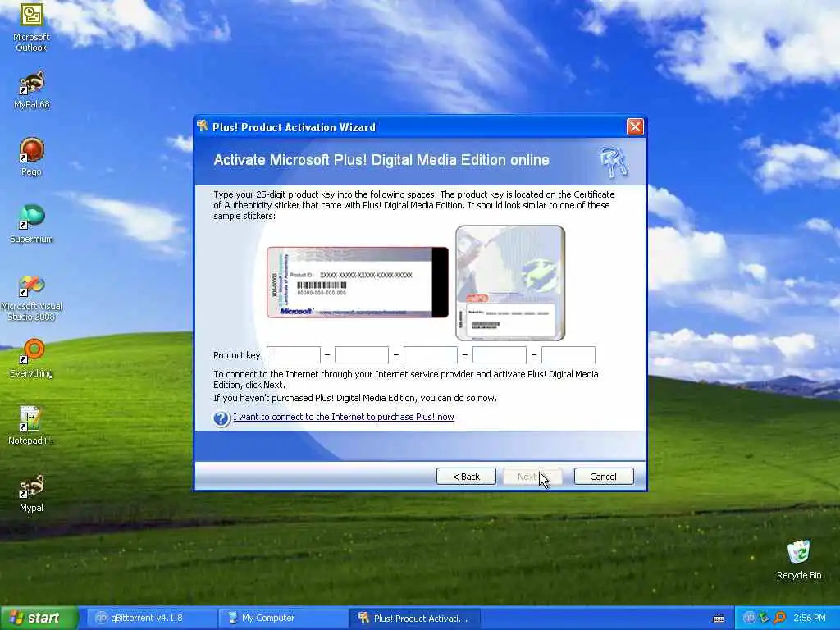Go back with the < Back button

tap(466, 477)
